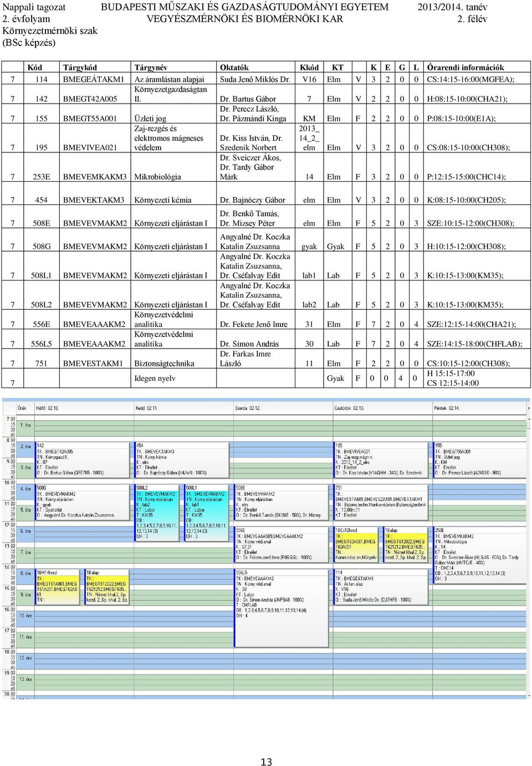Click the '1. óra' row label
Image resolution: width=532 pixels, height=766 pixels.
[25, 425]
